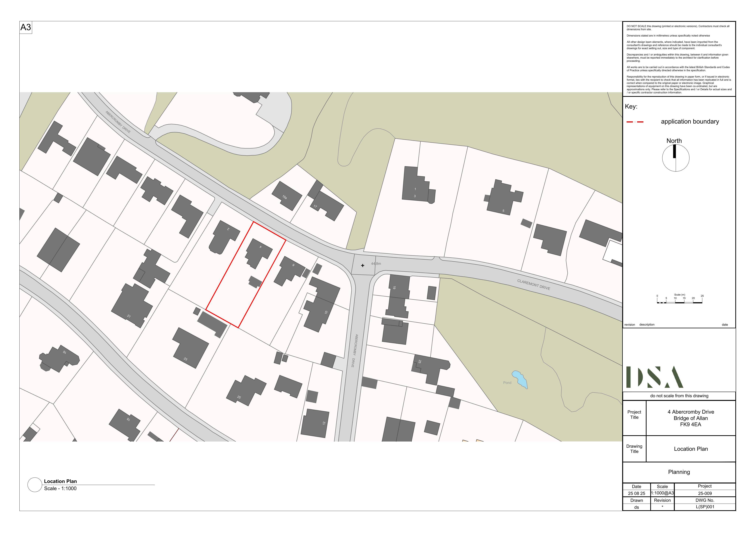Screen dimensions: 756x535
Task: Click the blue pond shape
Action: click(x=520, y=379)
